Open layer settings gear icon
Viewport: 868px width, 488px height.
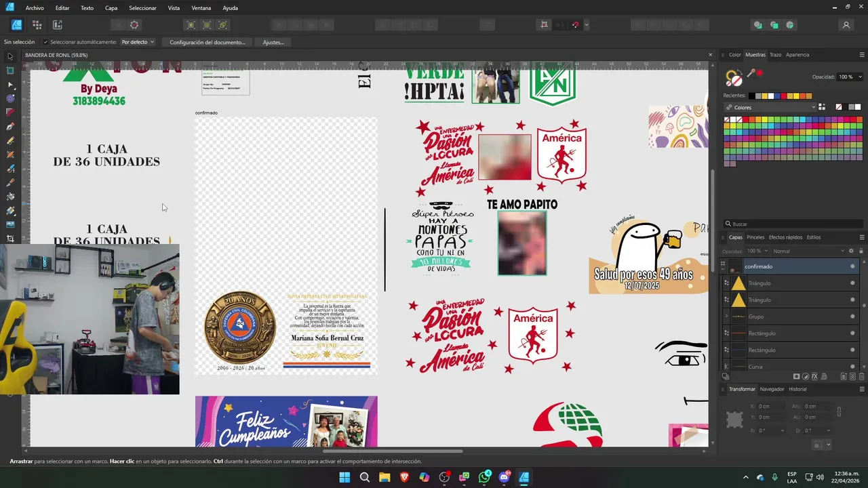[x=852, y=251]
